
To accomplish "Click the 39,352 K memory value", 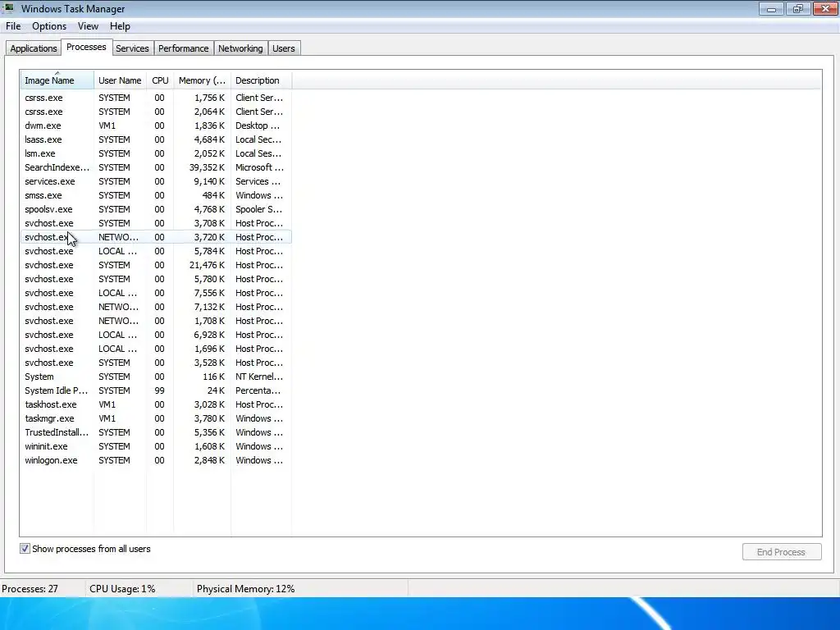I will pyautogui.click(x=207, y=167).
